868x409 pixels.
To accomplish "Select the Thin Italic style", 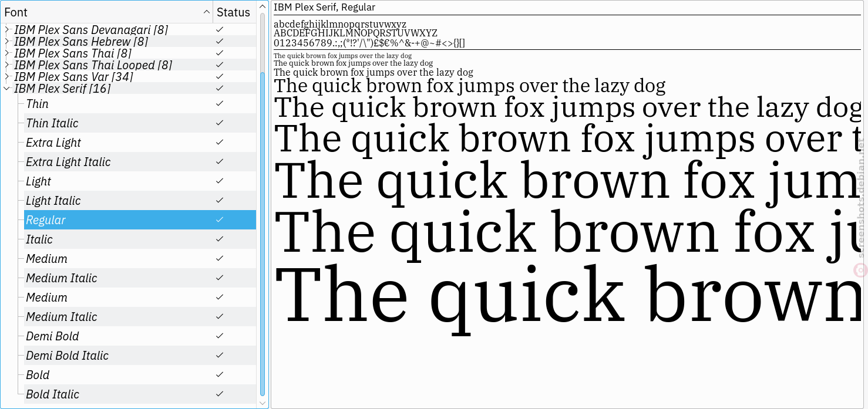I will coord(140,123).
